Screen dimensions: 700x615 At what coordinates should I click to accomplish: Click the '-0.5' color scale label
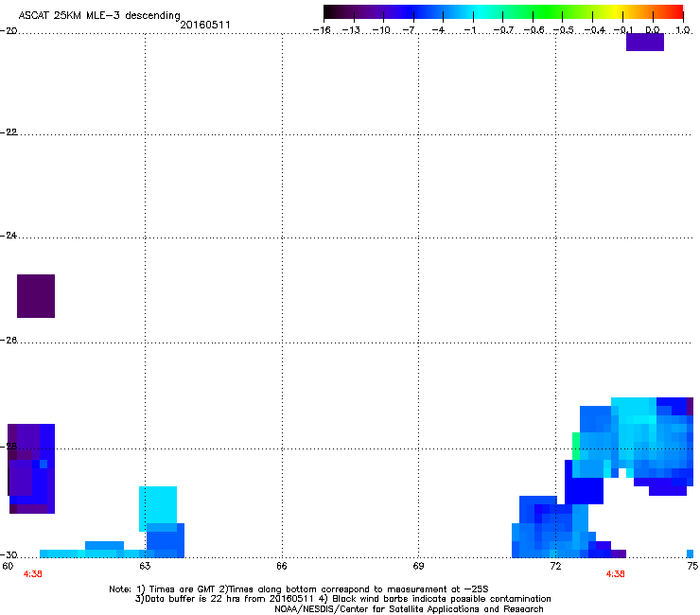(x=564, y=30)
